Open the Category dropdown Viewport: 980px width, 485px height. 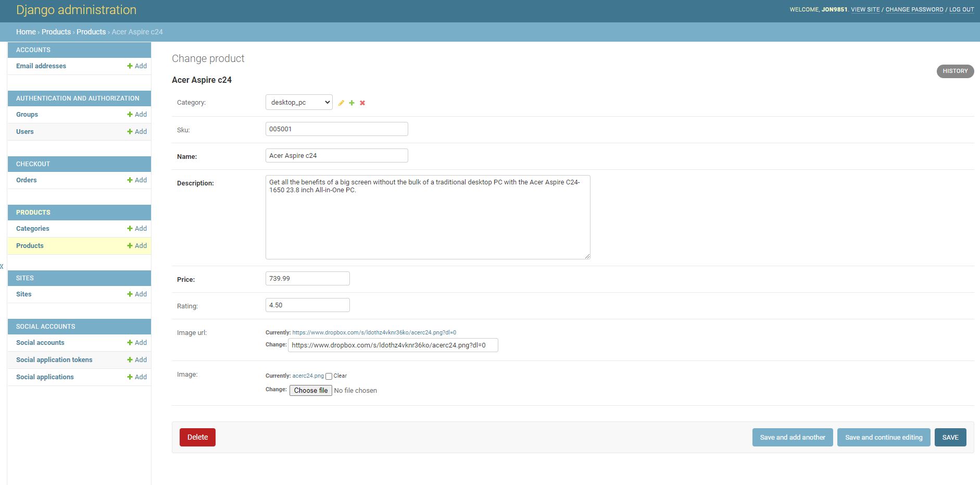[x=299, y=103]
